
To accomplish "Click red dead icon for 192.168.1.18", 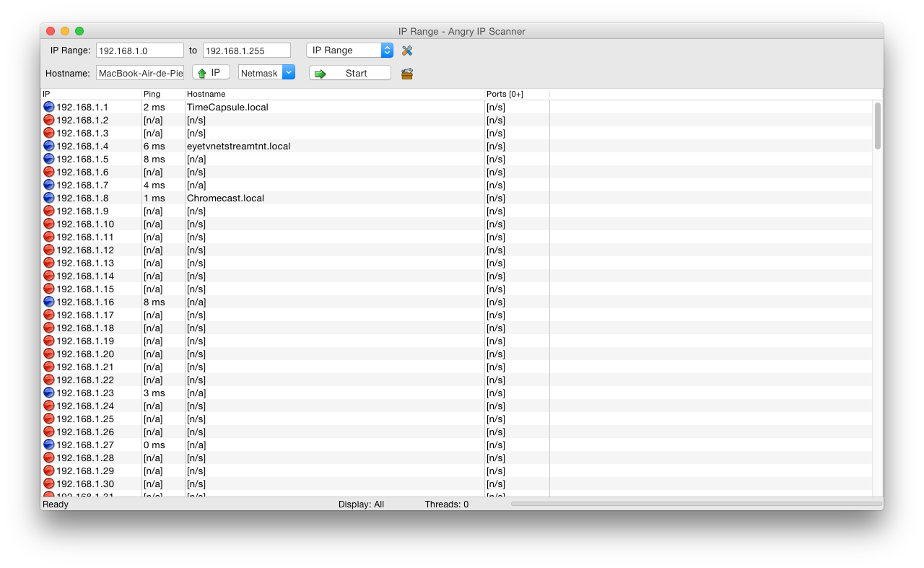I will (49, 328).
